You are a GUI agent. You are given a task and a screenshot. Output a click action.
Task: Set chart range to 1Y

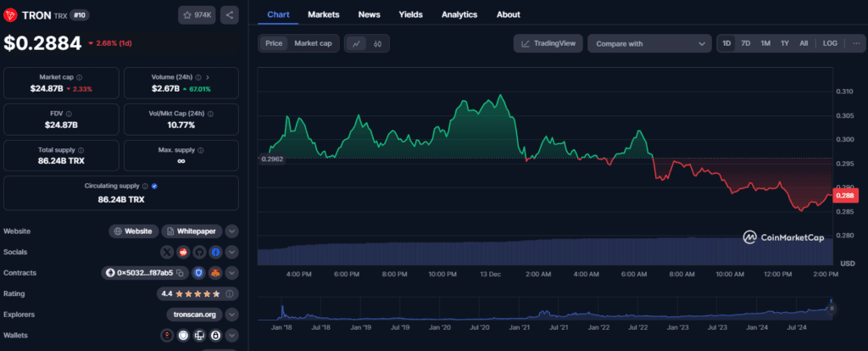coord(784,43)
